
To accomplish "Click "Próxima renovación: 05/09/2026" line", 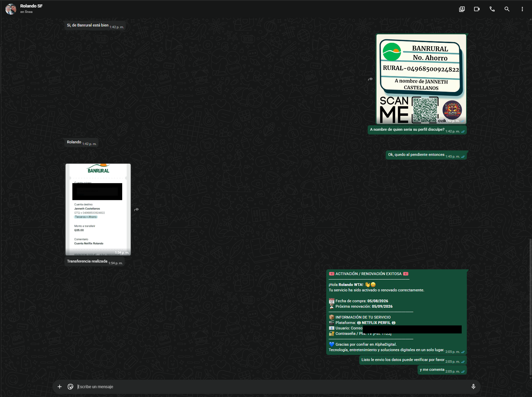I will pos(361,306).
